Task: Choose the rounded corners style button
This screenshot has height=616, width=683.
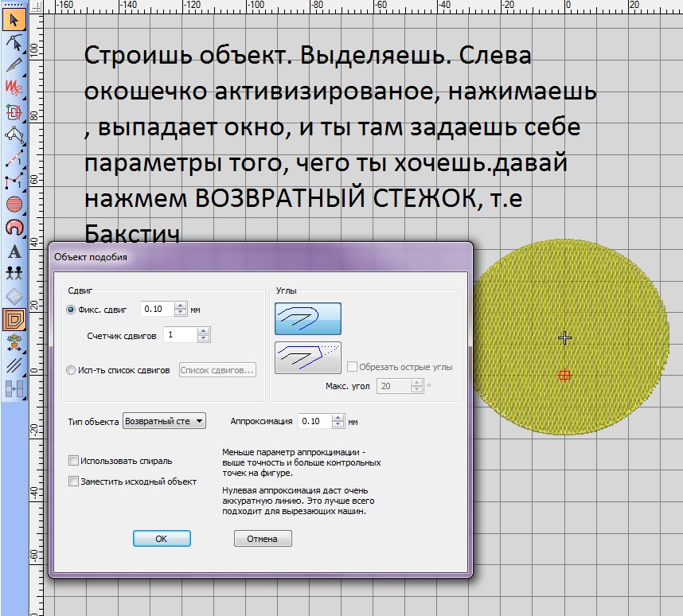Action: click(x=307, y=318)
